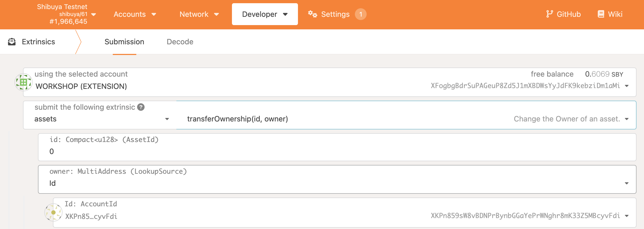
Task: Click the GitHub branch icon
Action: [549, 14]
